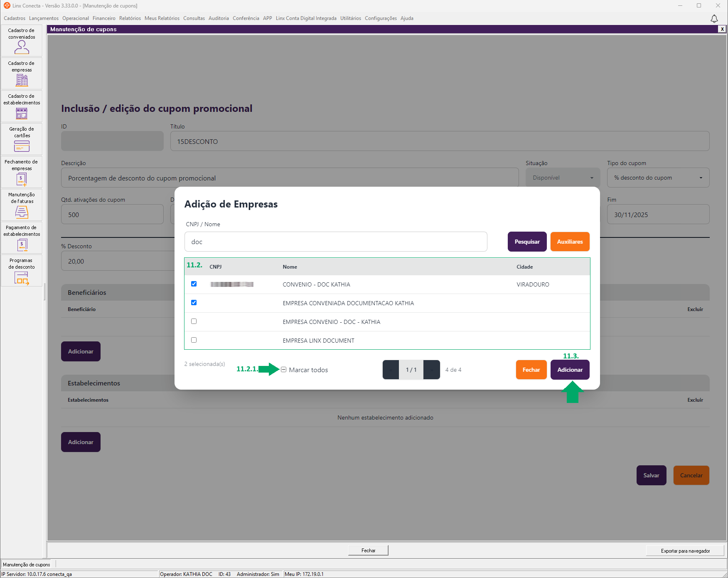This screenshot has height=578, width=728.
Task: Open the Meus Relatórios menu
Action: (162, 18)
